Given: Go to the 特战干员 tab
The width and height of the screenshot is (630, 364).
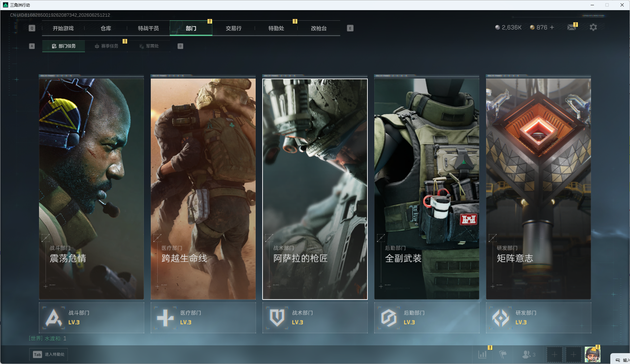Looking at the screenshot, I should tap(148, 28).
